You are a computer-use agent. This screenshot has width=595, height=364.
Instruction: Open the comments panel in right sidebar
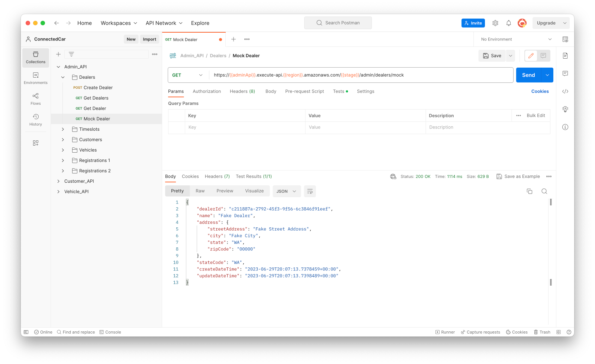pos(565,74)
